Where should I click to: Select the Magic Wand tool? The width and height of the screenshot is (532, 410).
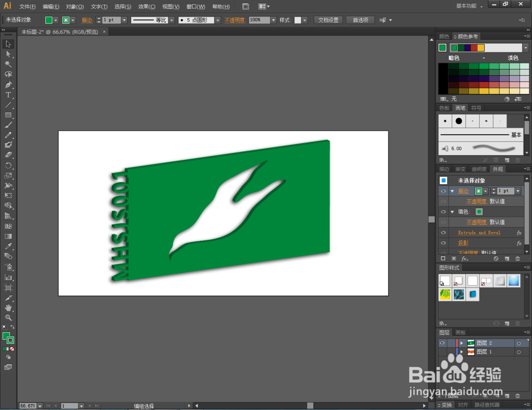tap(8, 64)
